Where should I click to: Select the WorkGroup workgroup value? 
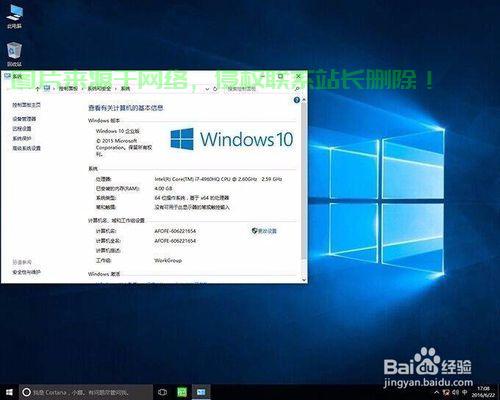pos(168,260)
